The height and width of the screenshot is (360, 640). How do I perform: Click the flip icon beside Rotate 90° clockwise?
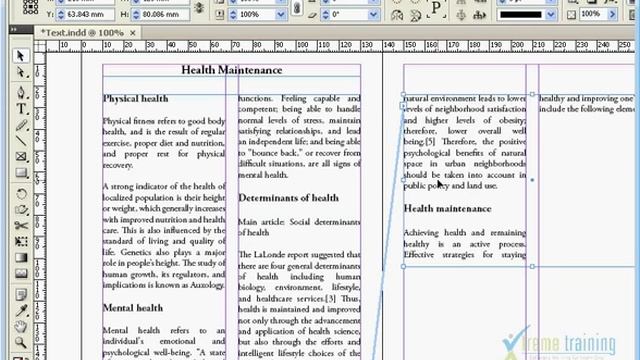[x=416, y=16]
